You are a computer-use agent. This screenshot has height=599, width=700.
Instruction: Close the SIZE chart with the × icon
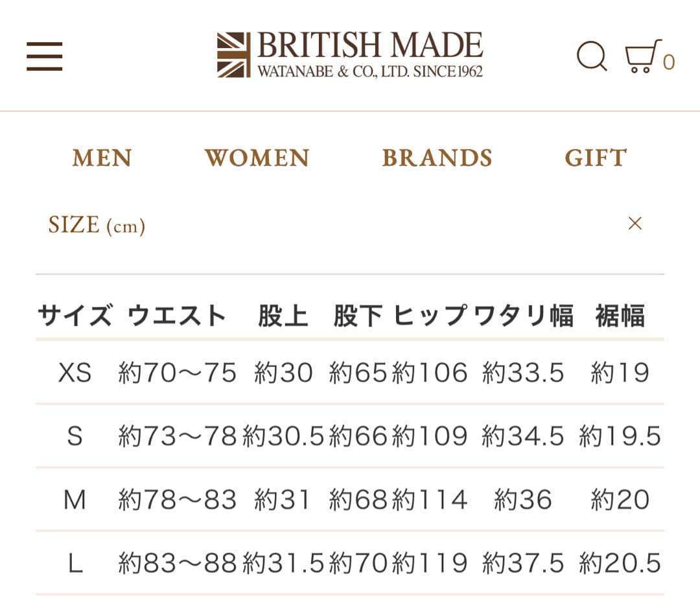[635, 223]
